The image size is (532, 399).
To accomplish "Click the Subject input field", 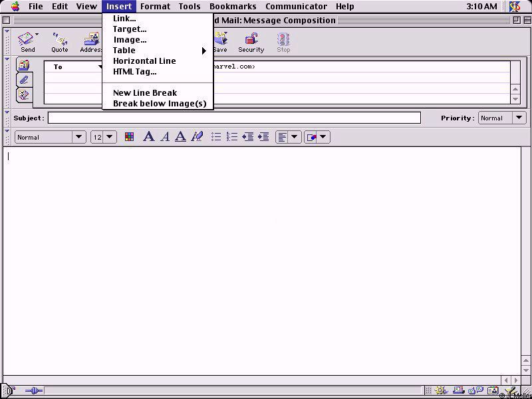I will tap(234, 118).
